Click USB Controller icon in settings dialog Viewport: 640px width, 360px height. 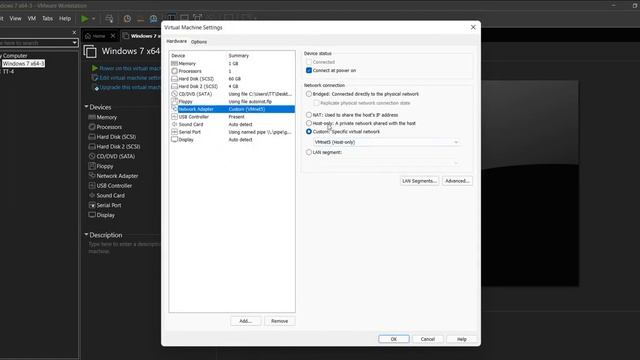[174, 117]
